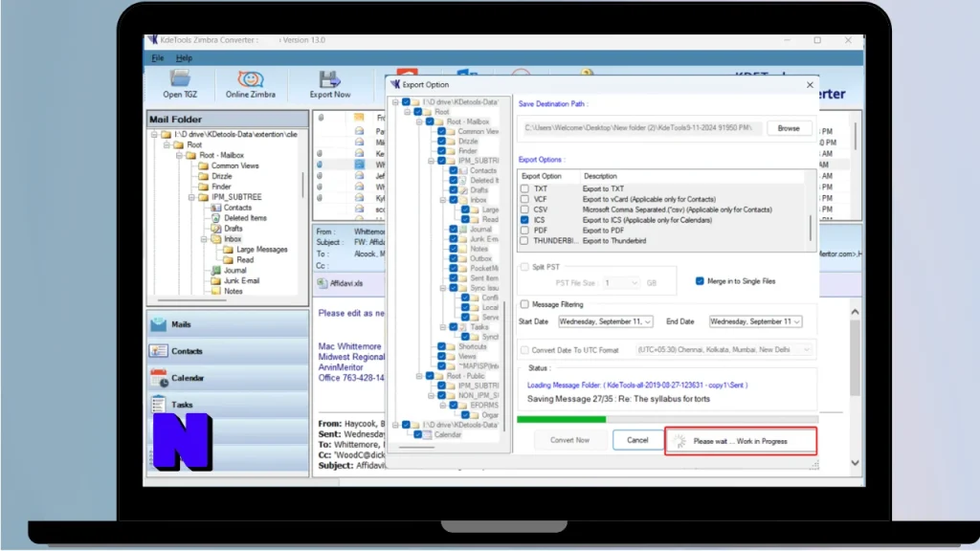Click Browse for destination path

point(789,128)
